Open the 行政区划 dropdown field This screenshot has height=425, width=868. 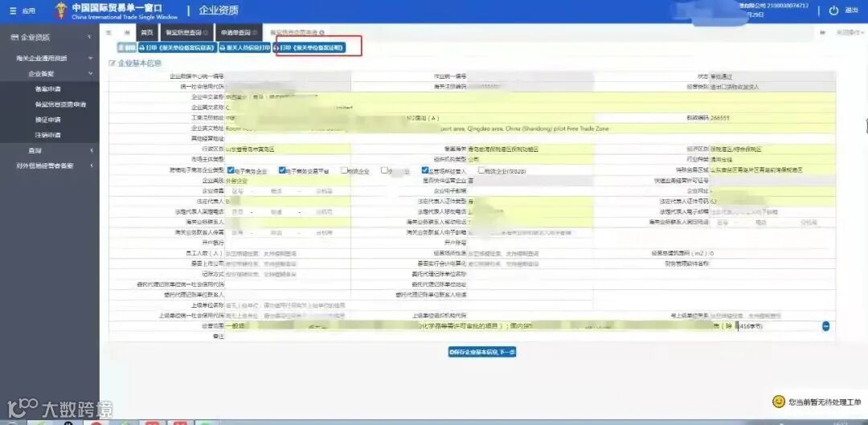click(x=287, y=149)
